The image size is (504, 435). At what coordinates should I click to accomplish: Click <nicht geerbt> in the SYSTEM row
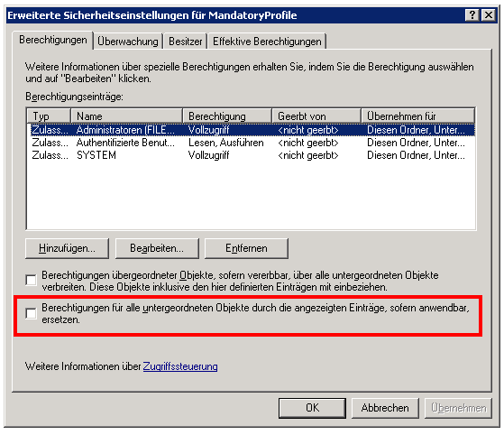pos(308,155)
